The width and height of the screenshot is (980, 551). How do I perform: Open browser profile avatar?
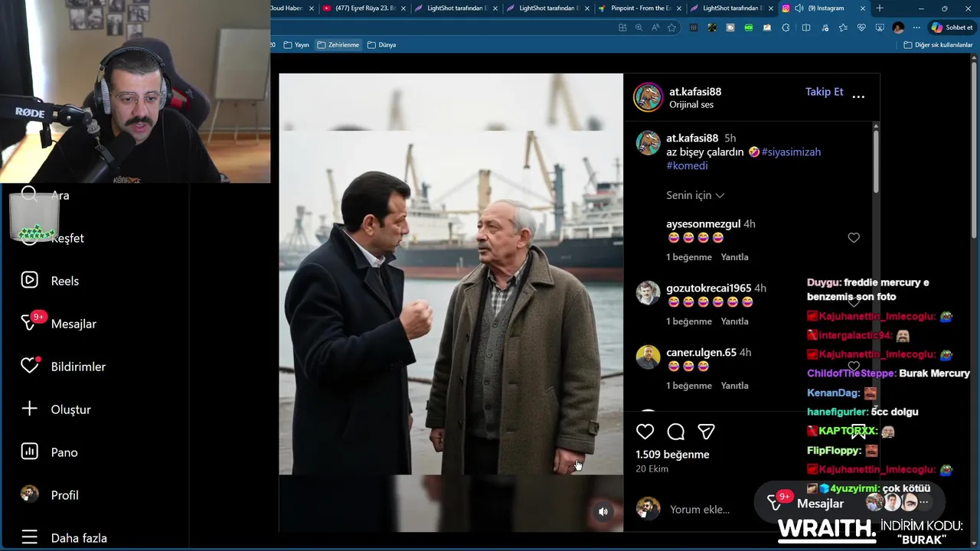[x=898, y=28]
